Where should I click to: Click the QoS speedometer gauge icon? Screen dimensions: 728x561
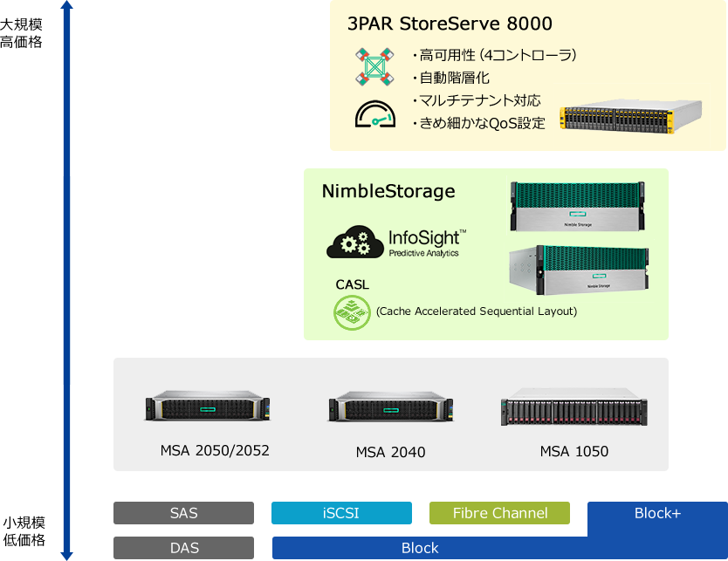coord(375,113)
